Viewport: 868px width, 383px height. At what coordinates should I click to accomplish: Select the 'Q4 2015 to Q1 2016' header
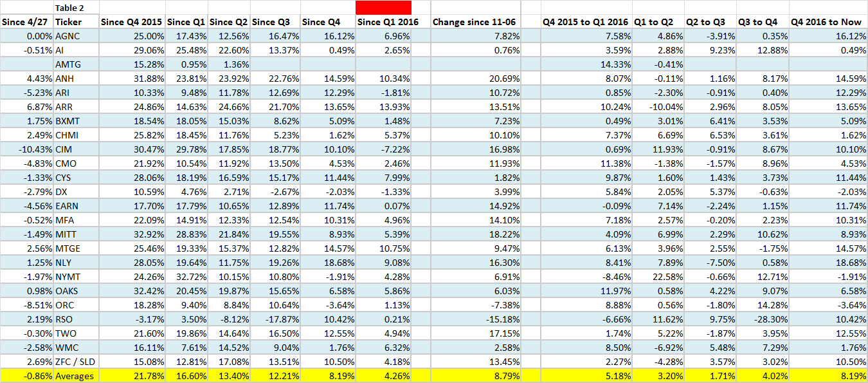[586, 22]
